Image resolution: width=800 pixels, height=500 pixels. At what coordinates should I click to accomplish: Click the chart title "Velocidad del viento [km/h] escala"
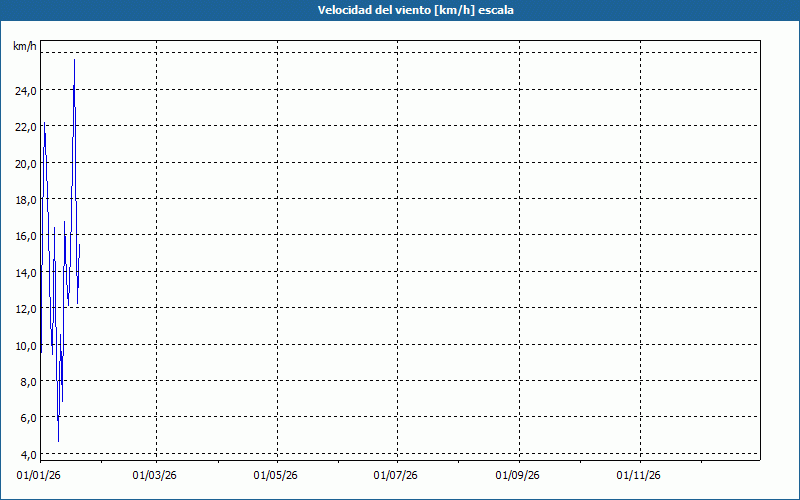415,10
